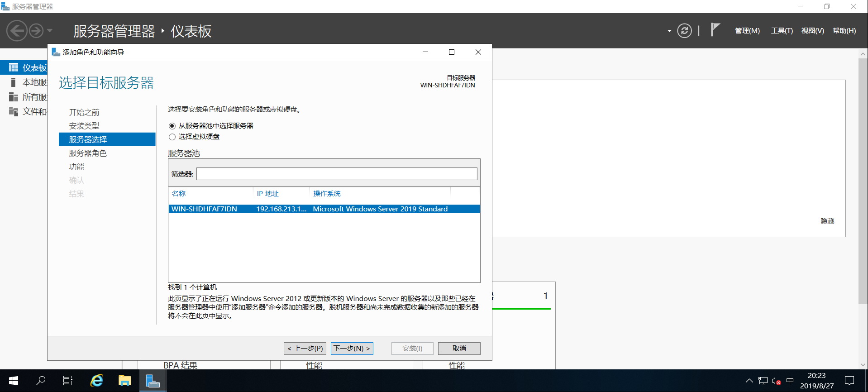Click the refresh icon in Server Manager header

[x=684, y=31]
